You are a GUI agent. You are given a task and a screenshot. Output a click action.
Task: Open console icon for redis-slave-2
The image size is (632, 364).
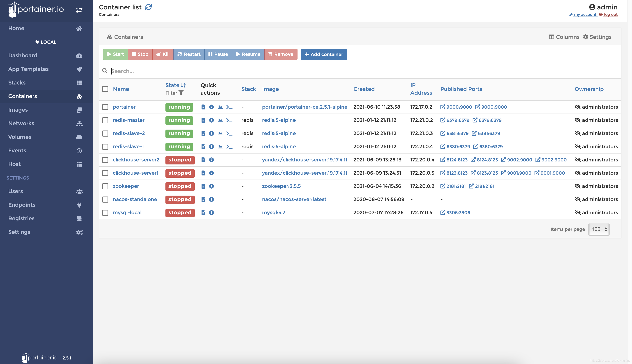pos(229,134)
